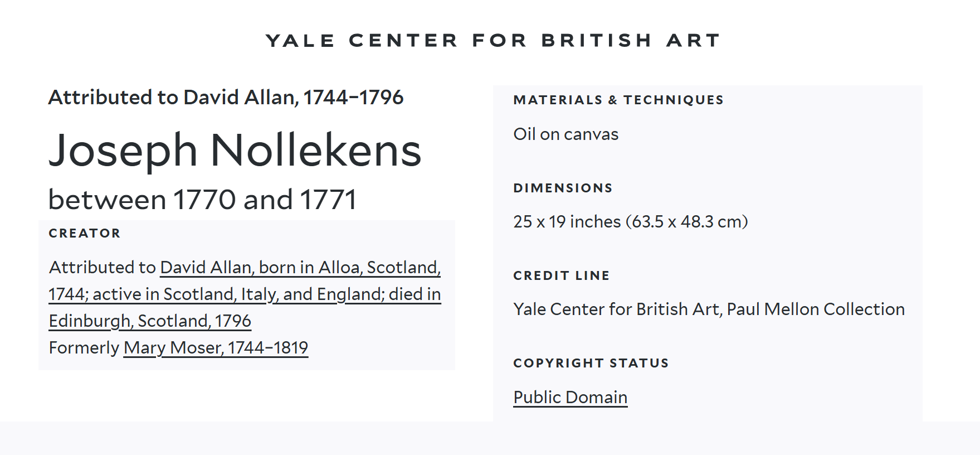Click the Yale Center for British Art header logo
980x455 pixels.
(x=493, y=41)
